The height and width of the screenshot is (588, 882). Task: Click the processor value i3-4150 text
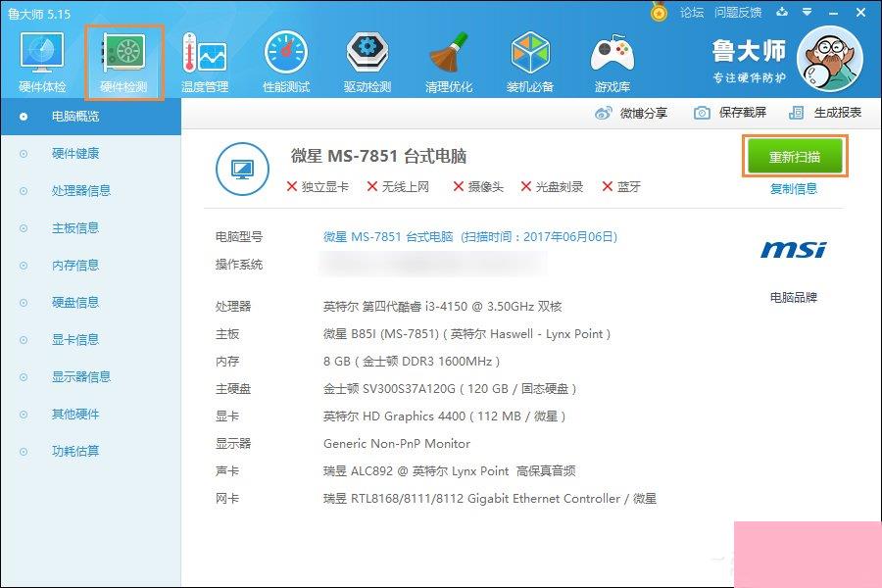point(443,306)
